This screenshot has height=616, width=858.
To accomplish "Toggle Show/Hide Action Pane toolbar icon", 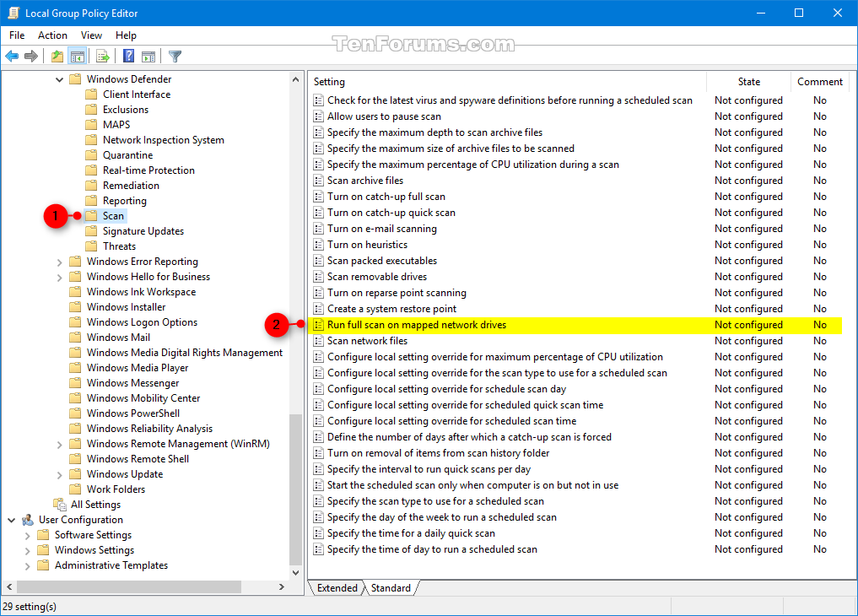I will click(148, 56).
